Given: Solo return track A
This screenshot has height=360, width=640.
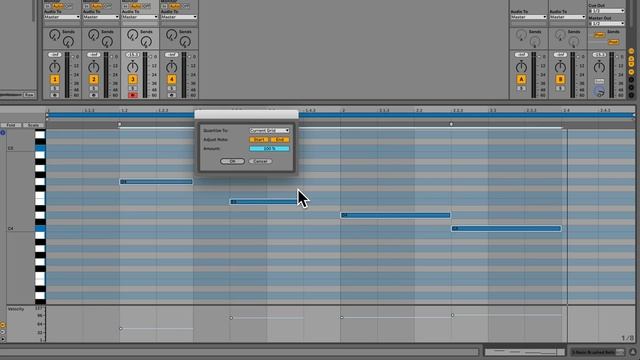Looking at the screenshot, I should [521, 88].
